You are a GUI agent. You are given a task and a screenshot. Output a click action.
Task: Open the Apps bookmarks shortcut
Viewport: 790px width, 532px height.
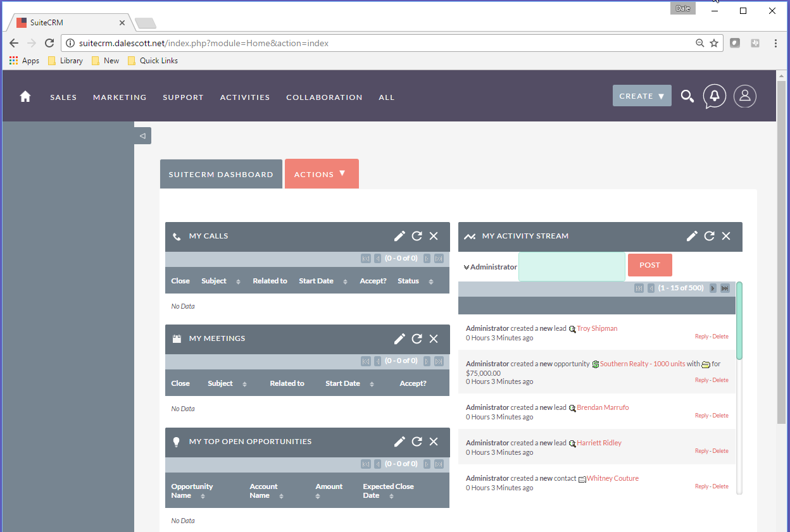click(24, 61)
